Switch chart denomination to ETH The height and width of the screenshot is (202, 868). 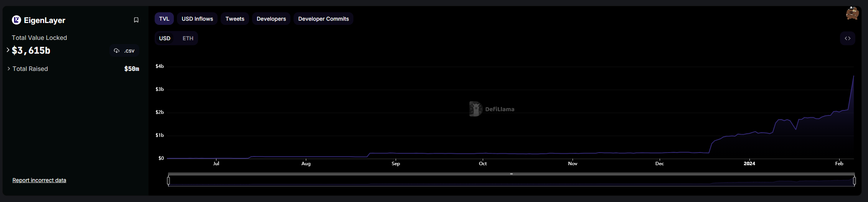coord(188,38)
